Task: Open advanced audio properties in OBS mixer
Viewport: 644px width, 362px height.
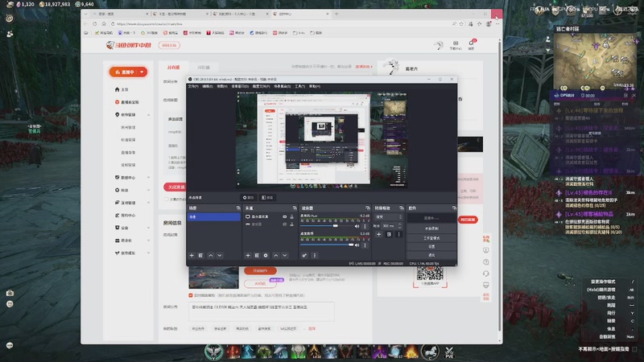Action: pos(304,255)
